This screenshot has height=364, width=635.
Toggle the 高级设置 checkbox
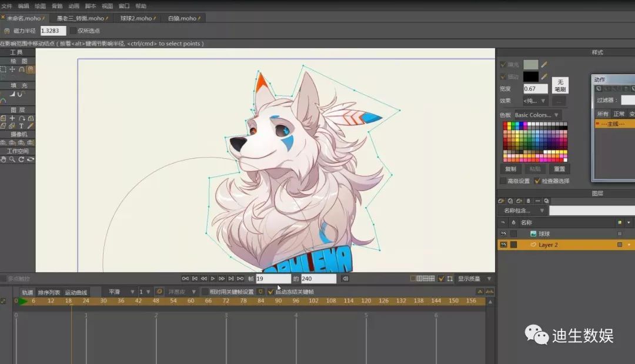[x=503, y=181]
